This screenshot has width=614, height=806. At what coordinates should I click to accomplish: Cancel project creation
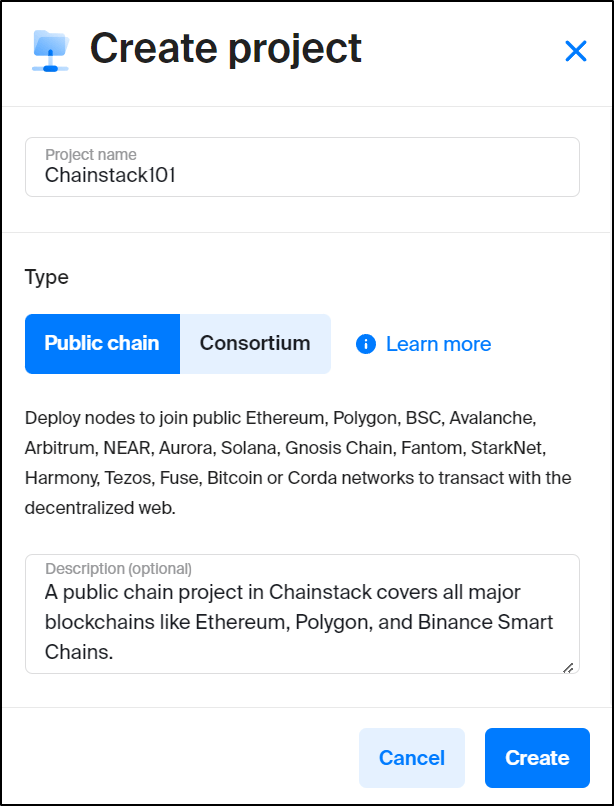[412, 758]
